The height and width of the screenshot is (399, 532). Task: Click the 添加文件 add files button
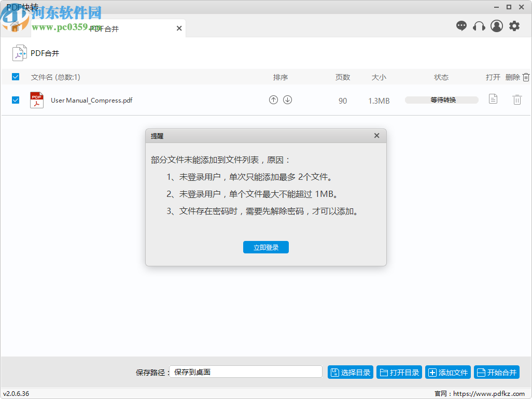447,372
